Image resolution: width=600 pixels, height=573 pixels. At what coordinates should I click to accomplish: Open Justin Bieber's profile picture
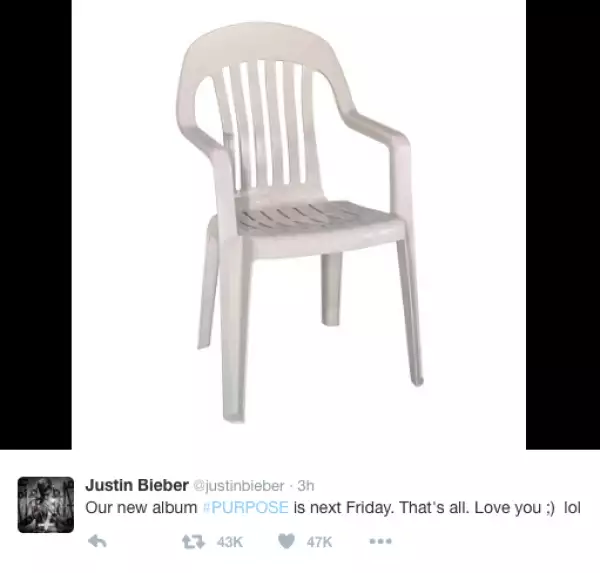point(46,504)
